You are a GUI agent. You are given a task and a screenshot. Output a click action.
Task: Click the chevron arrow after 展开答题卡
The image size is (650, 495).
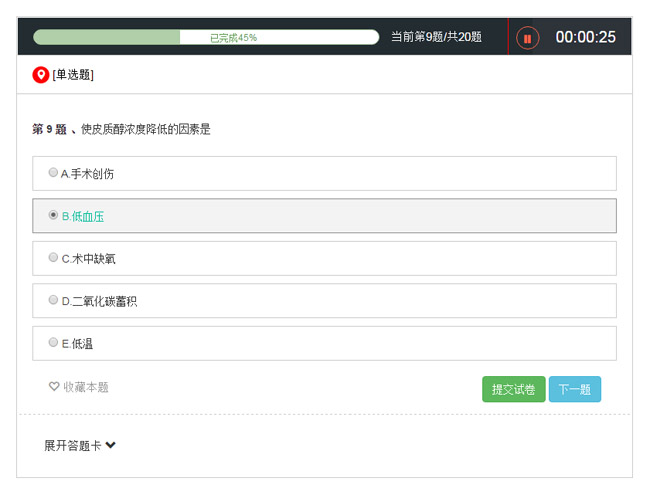pyautogui.click(x=111, y=445)
